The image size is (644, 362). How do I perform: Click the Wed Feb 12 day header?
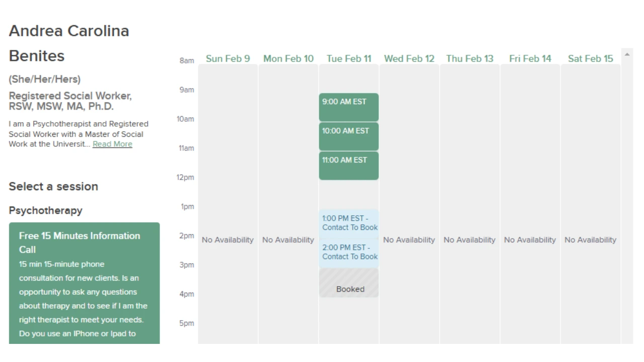pyautogui.click(x=409, y=59)
